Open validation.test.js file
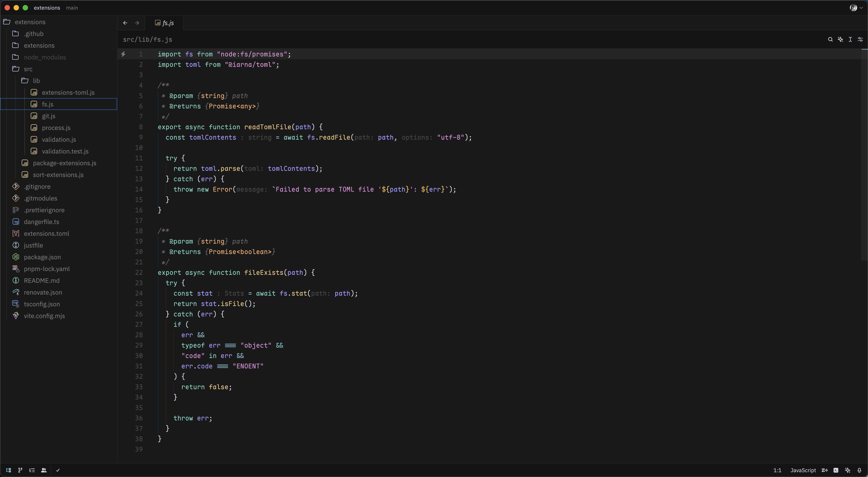 [59, 151]
